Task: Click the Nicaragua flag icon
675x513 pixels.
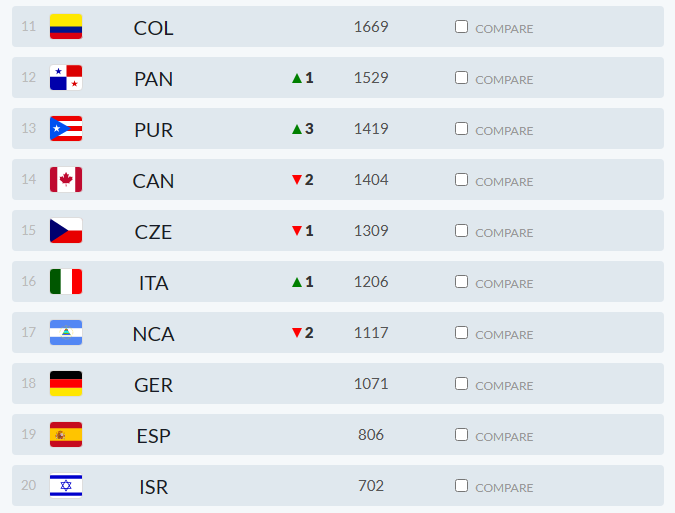Action: click(66, 333)
